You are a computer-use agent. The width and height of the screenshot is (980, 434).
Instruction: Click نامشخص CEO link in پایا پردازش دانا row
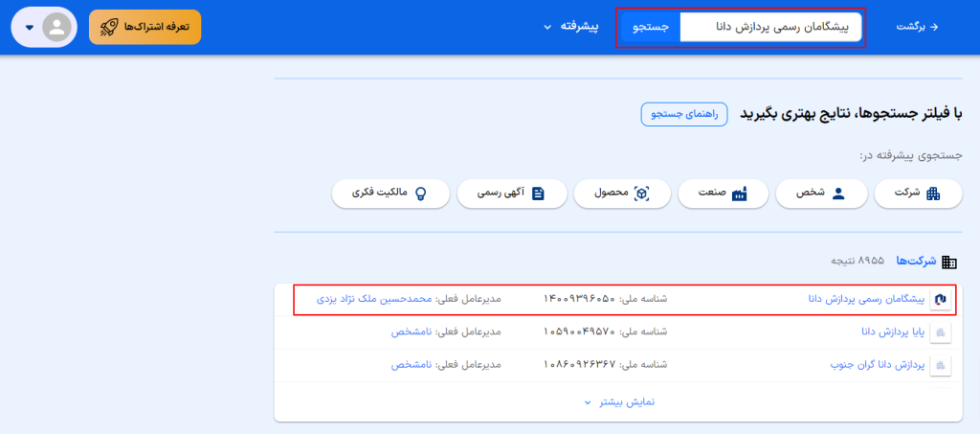pos(412,332)
